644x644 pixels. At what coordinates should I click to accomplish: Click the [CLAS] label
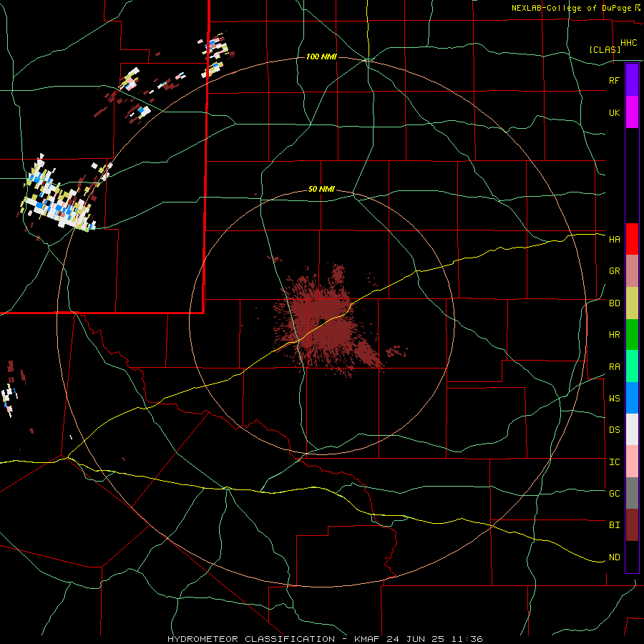605,49
